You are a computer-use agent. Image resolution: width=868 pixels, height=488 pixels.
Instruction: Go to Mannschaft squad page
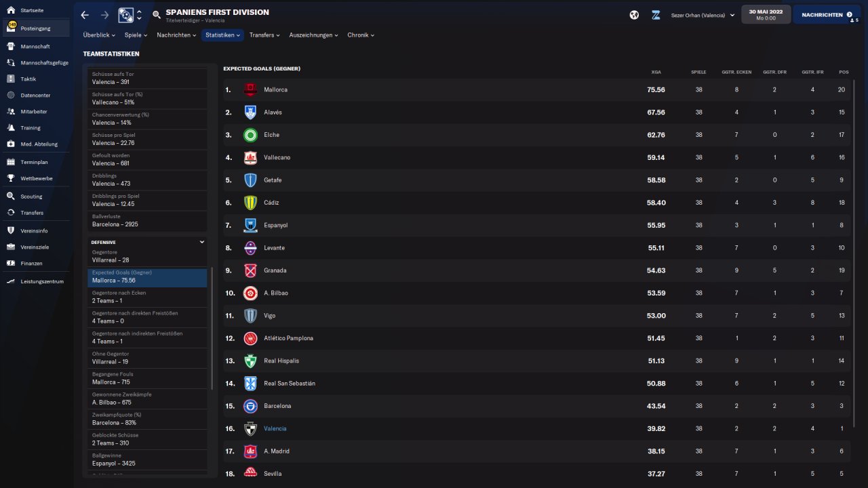(35, 46)
